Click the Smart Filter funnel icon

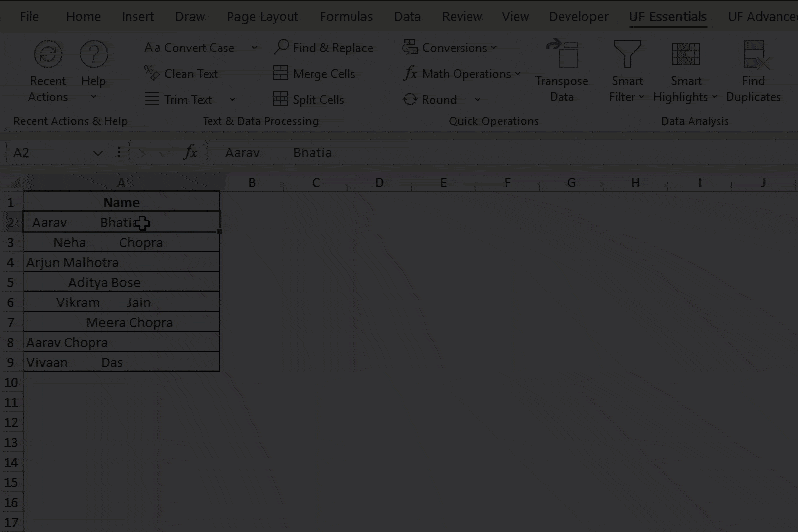click(627, 54)
